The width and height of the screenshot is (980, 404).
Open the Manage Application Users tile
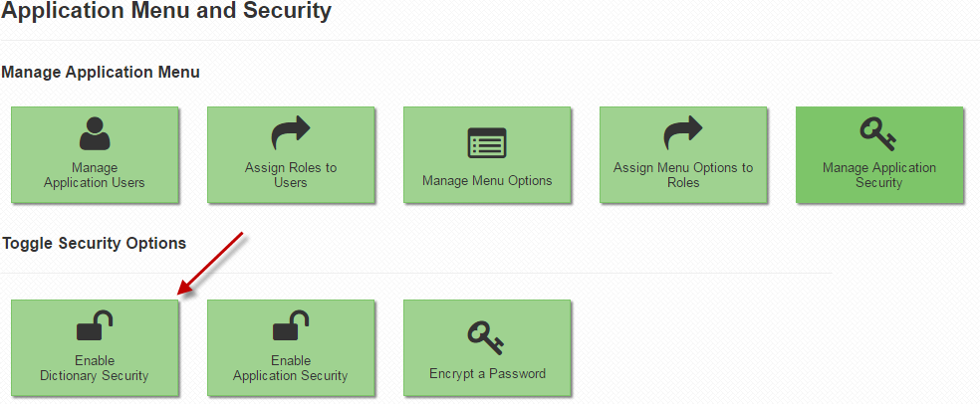click(x=95, y=155)
